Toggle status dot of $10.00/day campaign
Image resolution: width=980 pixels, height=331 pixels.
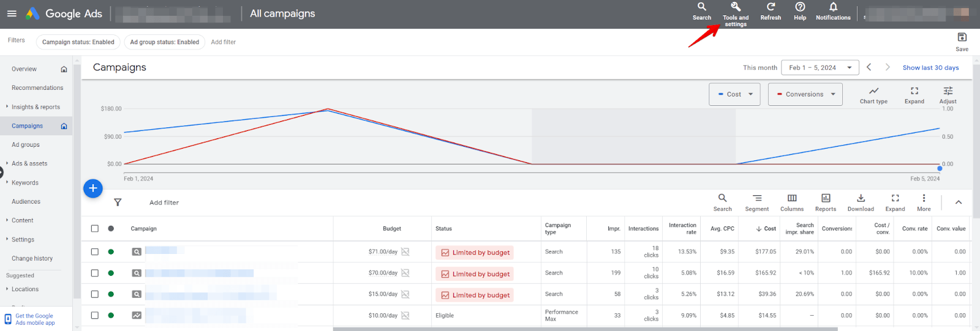click(111, 316)
